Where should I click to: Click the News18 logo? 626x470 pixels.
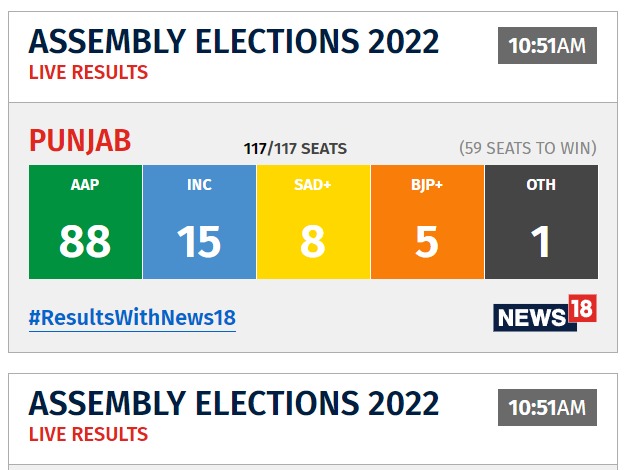tap(545, 313)
